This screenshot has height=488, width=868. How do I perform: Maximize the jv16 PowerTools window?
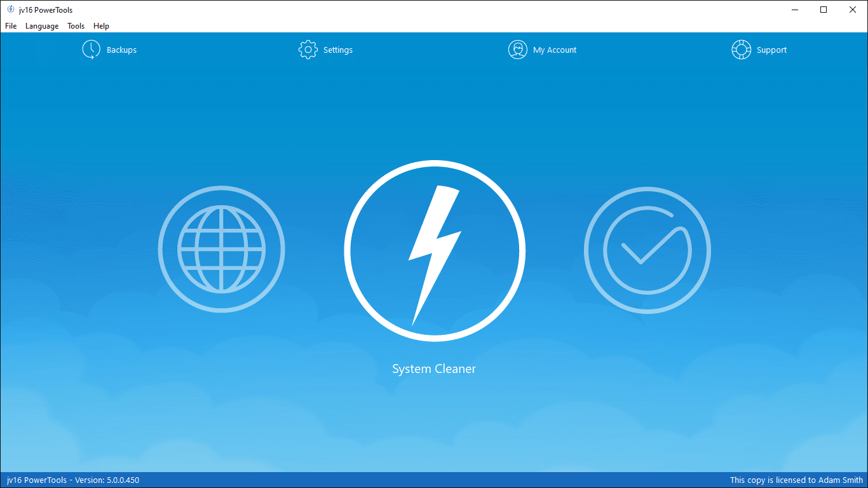coord(824,10)
